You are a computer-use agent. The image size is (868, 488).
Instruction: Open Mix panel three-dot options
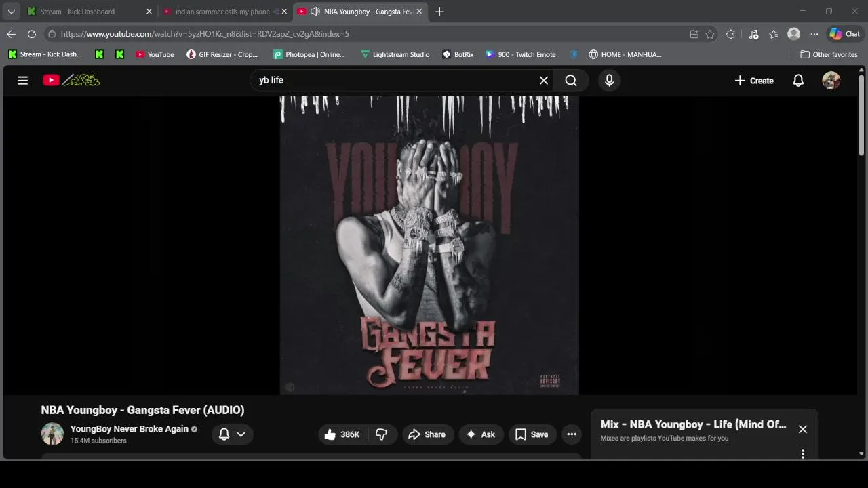(x=803, y=454)
